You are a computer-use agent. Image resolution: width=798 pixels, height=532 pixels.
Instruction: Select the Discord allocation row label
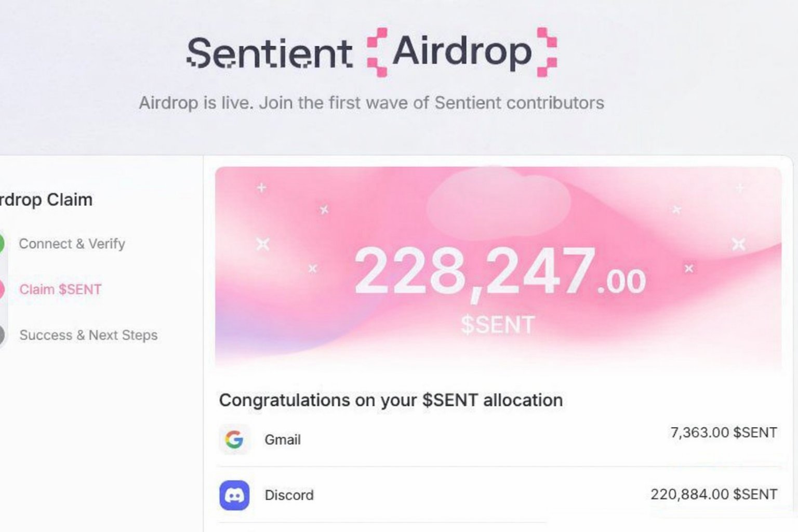click(x=289, y=495)
